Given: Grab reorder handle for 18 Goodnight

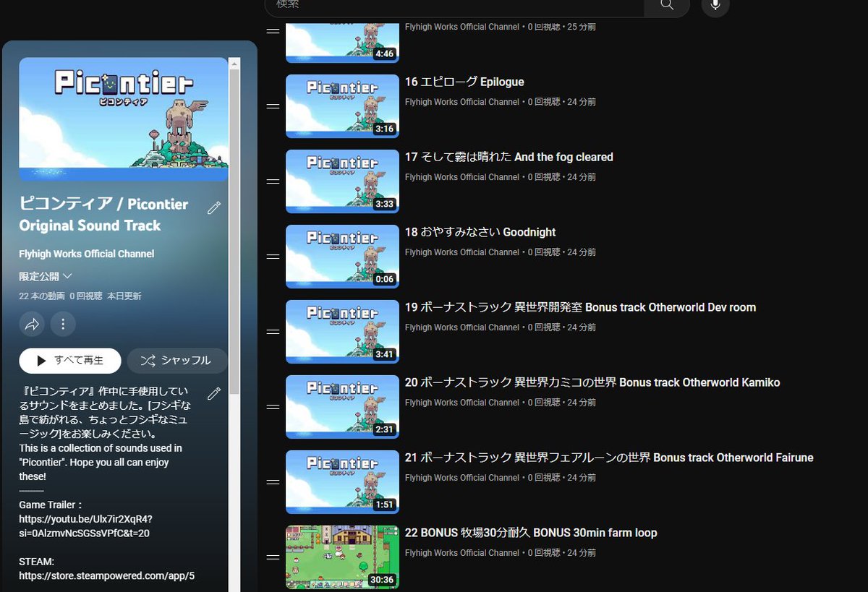Looking at the screenshot, I should pyautogui.click(x=273, y=257).
